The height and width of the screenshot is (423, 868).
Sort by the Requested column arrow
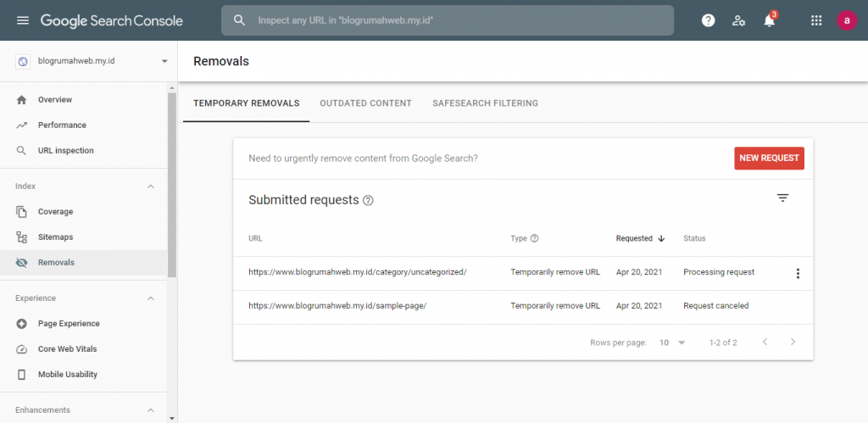[661, 239]
